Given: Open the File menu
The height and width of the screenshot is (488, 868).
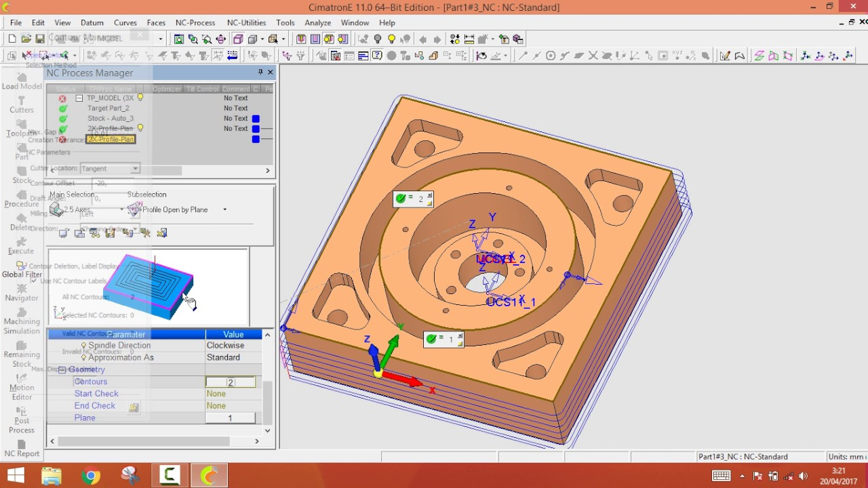Looking at the screenshot, I should coord(16,22).
